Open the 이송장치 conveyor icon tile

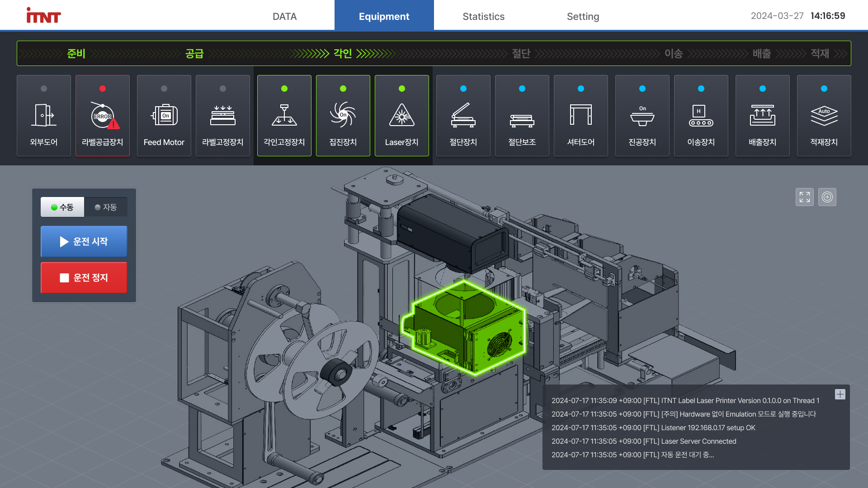pos(701,116)
